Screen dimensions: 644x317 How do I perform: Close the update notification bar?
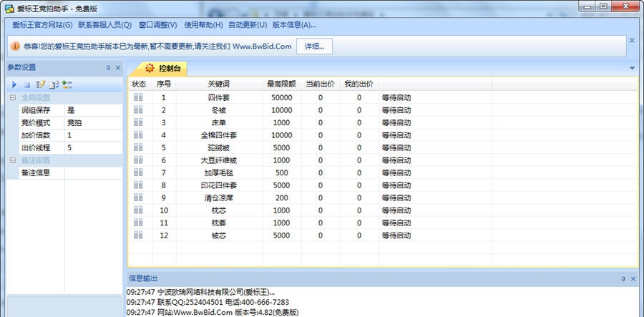click(x=631, y=41)
